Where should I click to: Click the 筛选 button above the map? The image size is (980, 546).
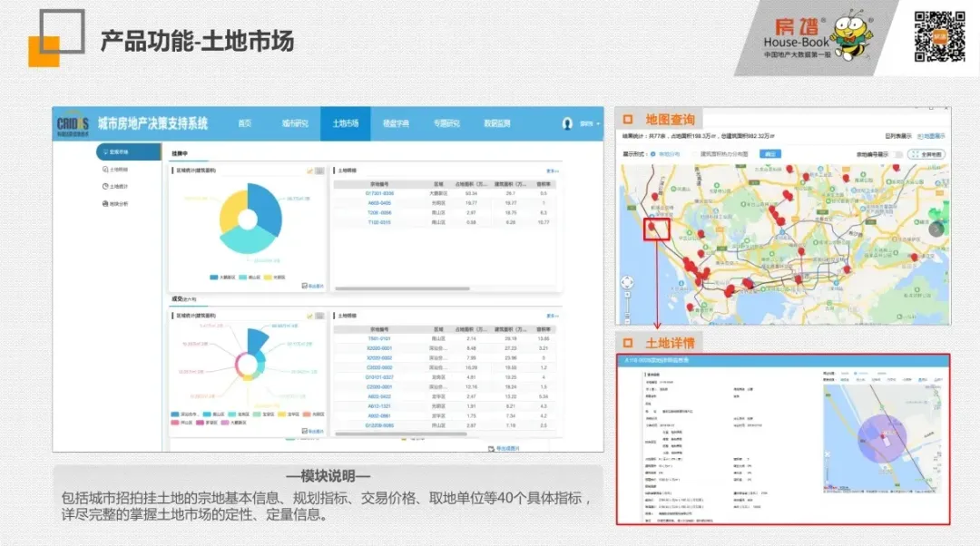[x=769, y=153]
